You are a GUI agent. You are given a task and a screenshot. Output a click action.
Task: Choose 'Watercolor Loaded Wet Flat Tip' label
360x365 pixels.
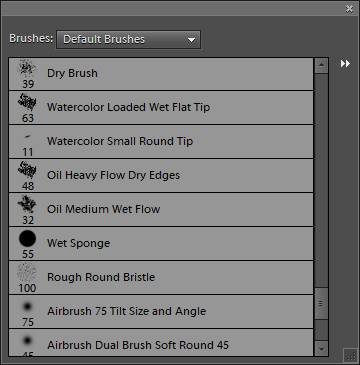[128, 107]
